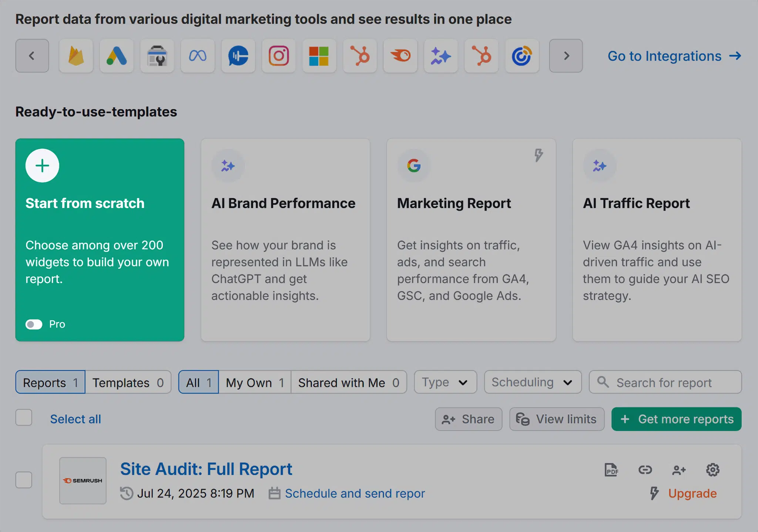The width and height of the screenshot is (758, 532).
Task: Expand the Type dropdown
Action: pyautogui.click(x=446, y=382)
